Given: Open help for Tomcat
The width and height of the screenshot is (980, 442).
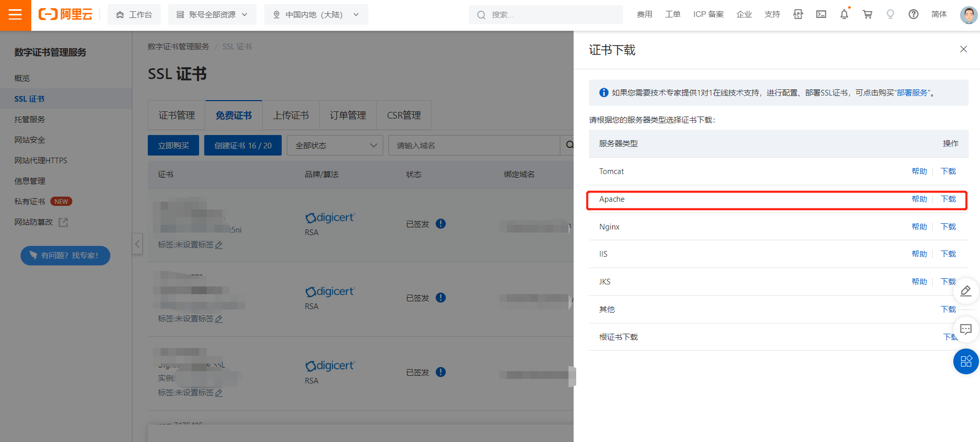Looking at the screenshot, I should [x=919, y=171].
